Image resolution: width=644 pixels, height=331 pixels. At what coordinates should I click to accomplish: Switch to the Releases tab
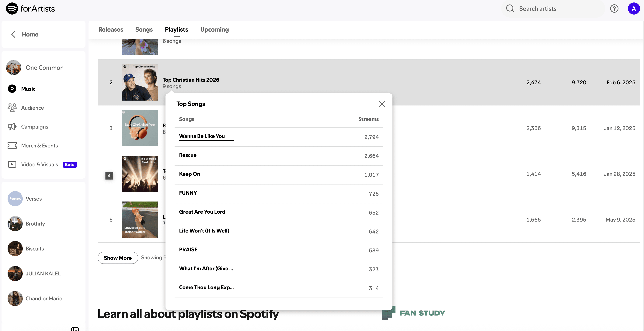[111, 29]
